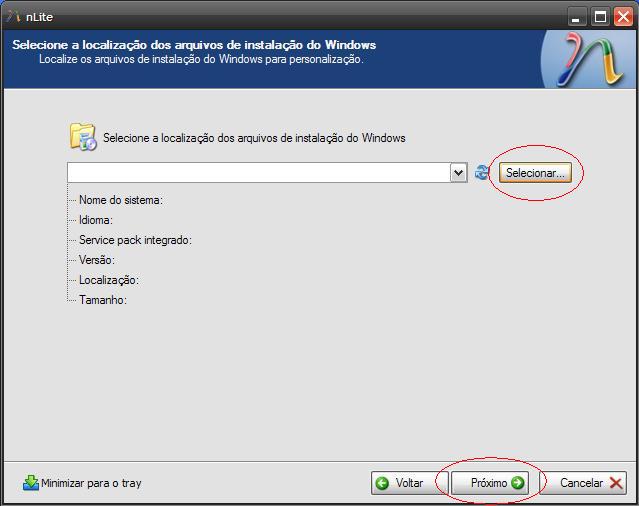
Task: Open the installation path dropdown arrow
Action: [458, 173]
